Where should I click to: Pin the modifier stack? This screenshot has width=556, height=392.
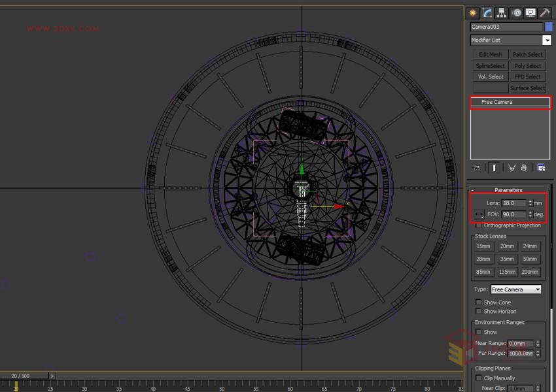(477, 168)
